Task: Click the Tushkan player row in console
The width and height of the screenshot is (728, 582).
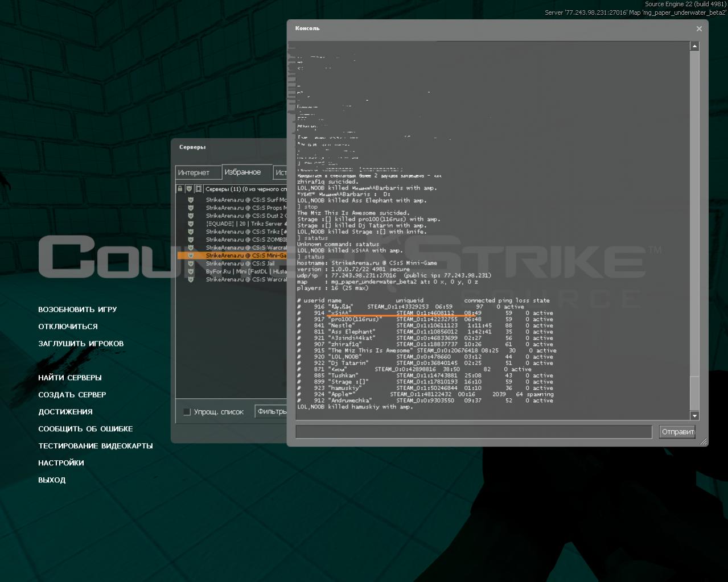Action: click(x=425, y=375)
